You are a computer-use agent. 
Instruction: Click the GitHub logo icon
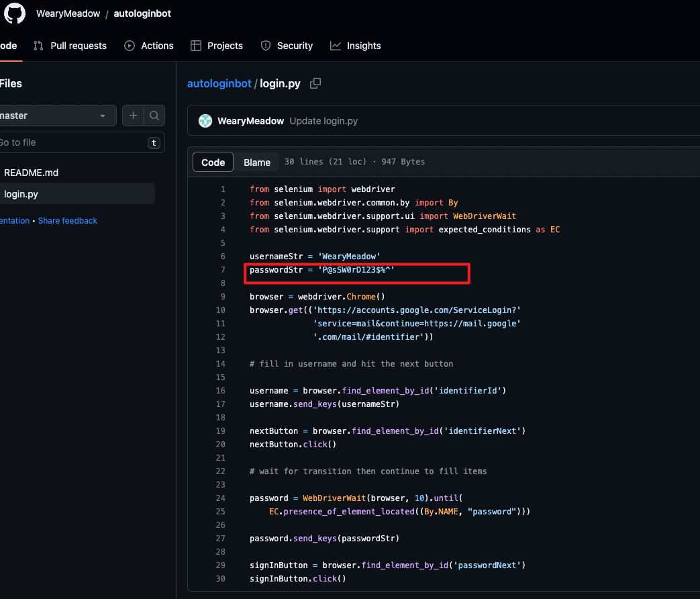(x=15, y=13)
